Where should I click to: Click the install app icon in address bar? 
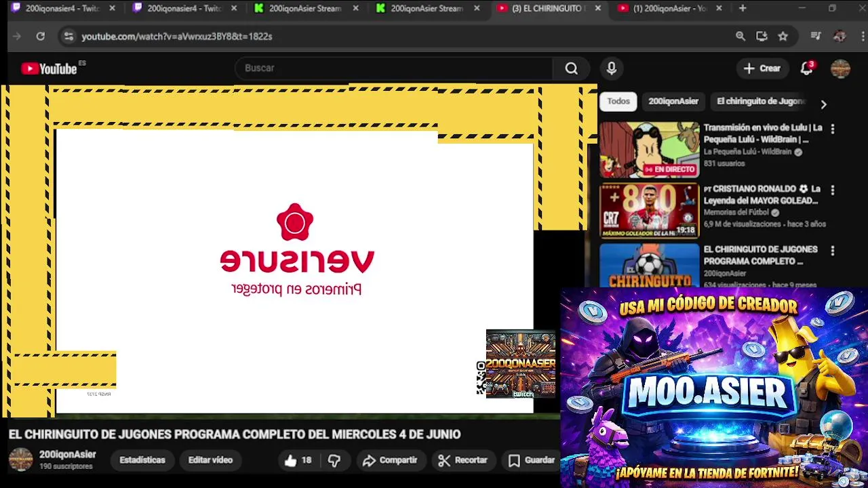point(762,37)
